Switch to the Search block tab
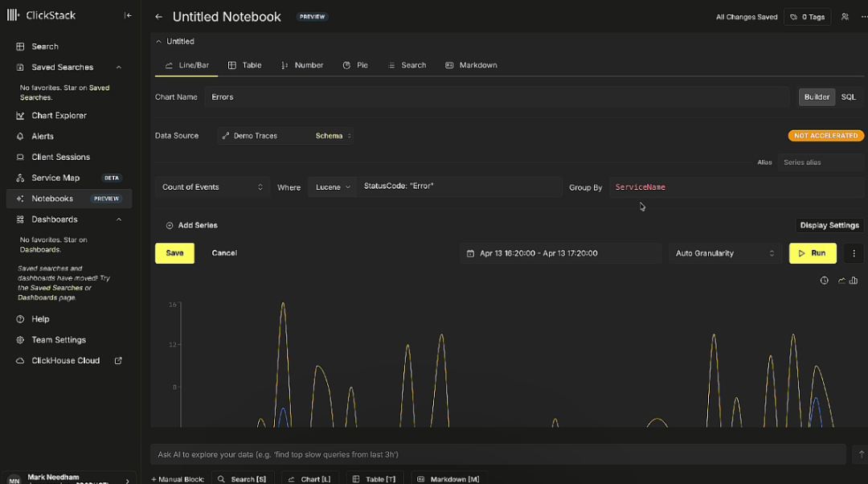The width and height of the screenshot is (868, 484). (x=407, y=65)
